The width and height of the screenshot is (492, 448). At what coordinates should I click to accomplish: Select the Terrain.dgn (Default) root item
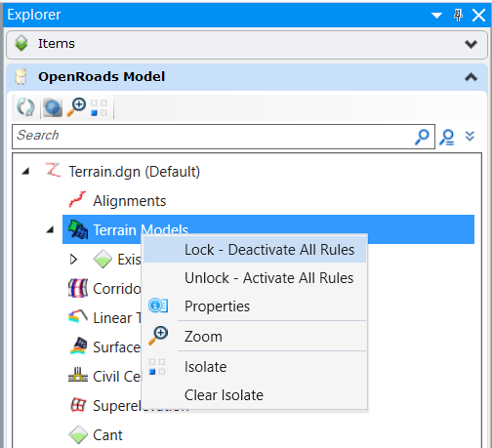pos(135,172)
